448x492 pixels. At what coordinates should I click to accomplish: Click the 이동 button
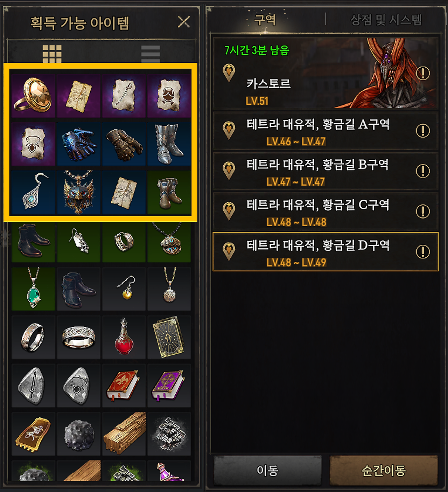[x=268, y=470]
